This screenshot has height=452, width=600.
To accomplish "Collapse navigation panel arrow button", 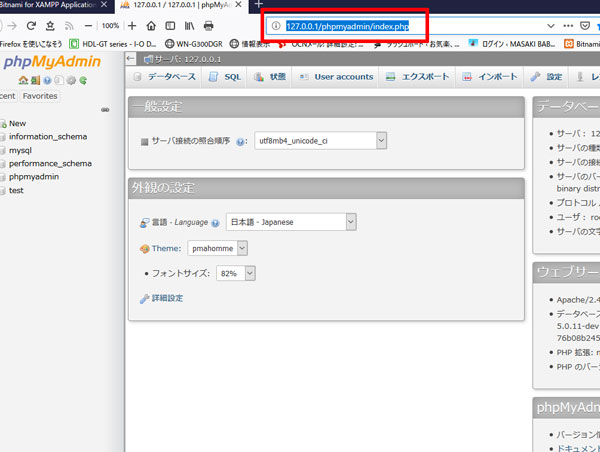I will point(131,59).
